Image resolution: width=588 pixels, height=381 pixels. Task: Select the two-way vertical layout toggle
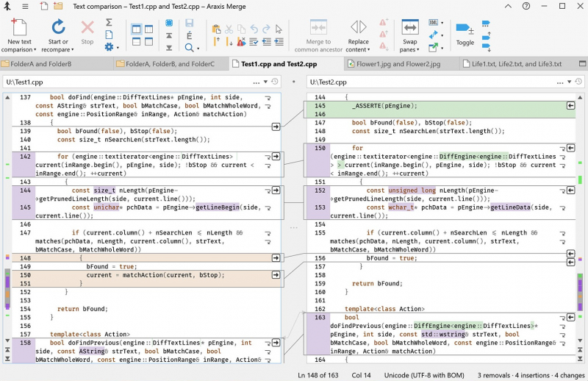pos(137,30)
